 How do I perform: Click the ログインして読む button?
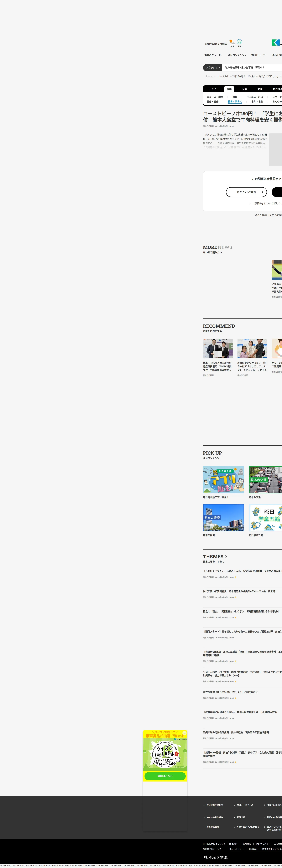tap(246, 192)
